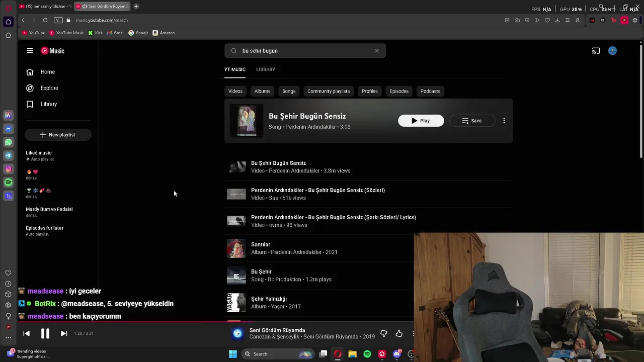Filter results by Episodes chip

tap(399, 91)
